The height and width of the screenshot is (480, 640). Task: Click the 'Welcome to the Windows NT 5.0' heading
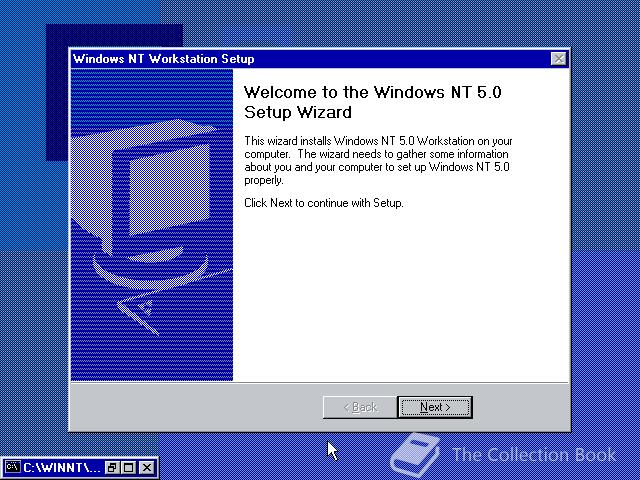pos(372,102)
